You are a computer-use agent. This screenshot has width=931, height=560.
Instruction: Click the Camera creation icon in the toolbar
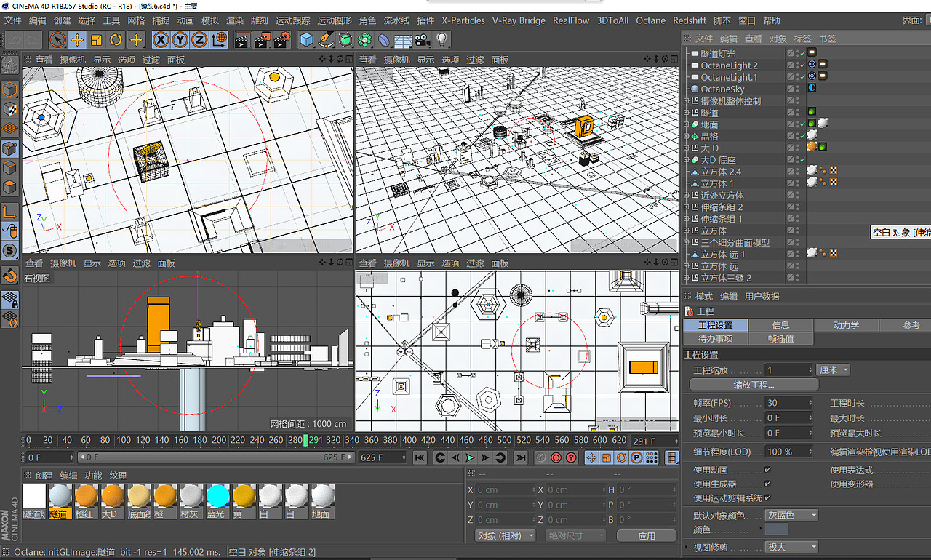(x=422, y=40)
